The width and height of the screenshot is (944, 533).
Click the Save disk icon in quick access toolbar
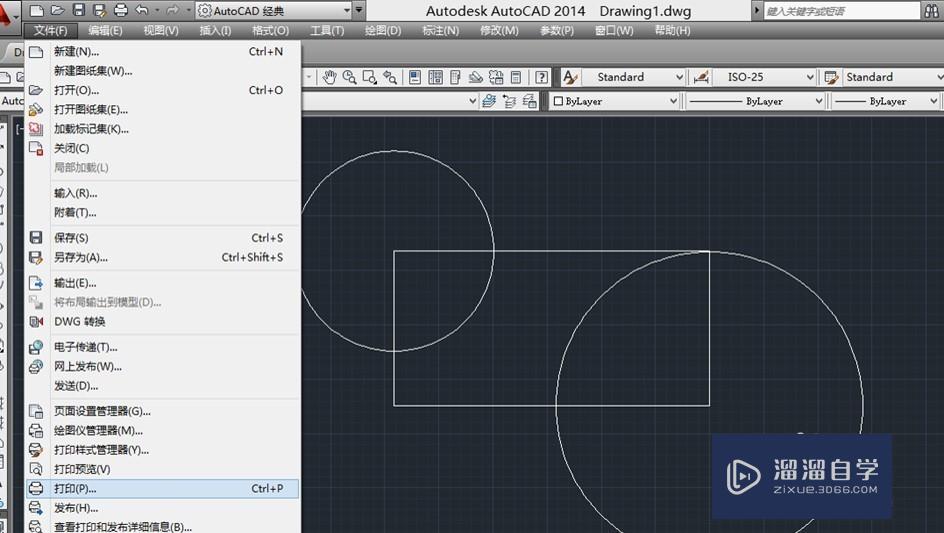(x=79, y=10)
